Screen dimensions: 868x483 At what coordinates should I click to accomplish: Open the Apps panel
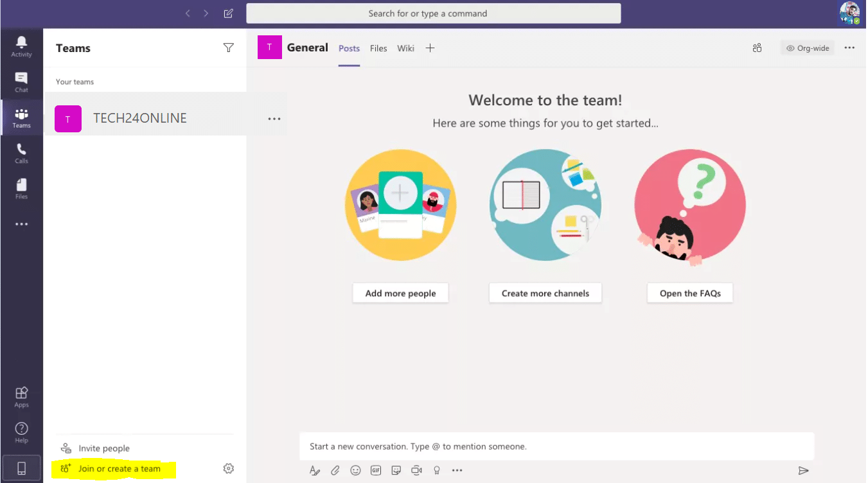point(21,394)
